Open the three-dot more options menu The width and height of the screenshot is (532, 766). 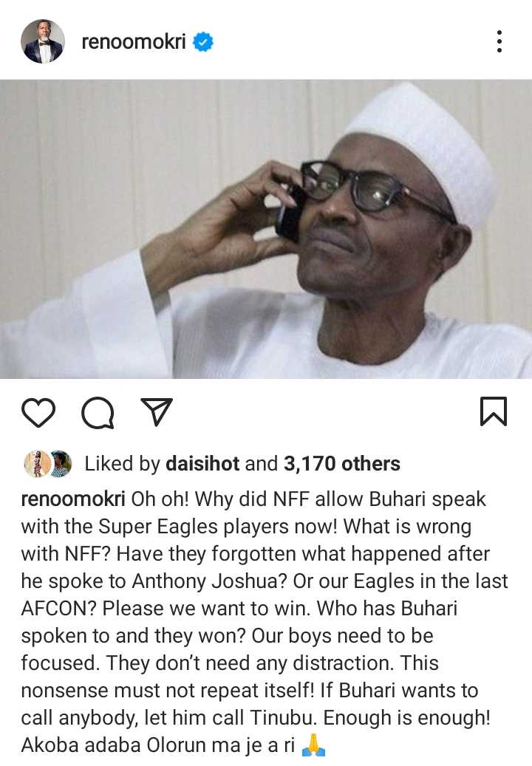point(499,41)
